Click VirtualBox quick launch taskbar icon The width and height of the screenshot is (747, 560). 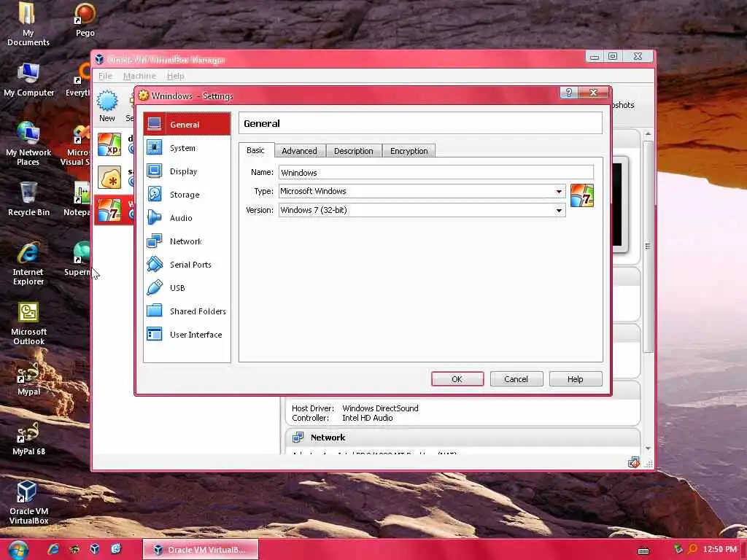click(95, 549)
